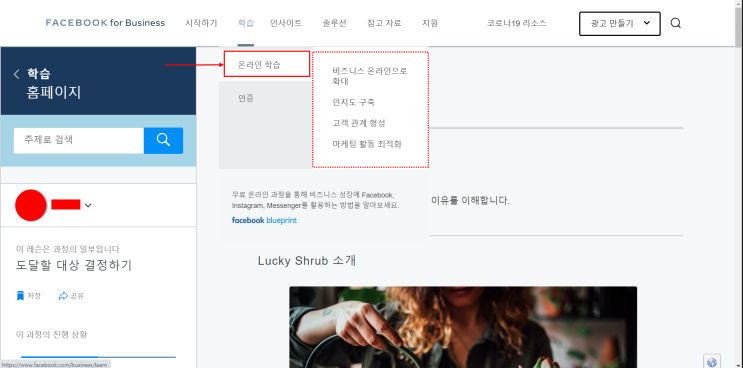Viewport: 743px width, 368px height.
Task: Open the search magnifier in top navigation
Action: [x=676, y=23]
